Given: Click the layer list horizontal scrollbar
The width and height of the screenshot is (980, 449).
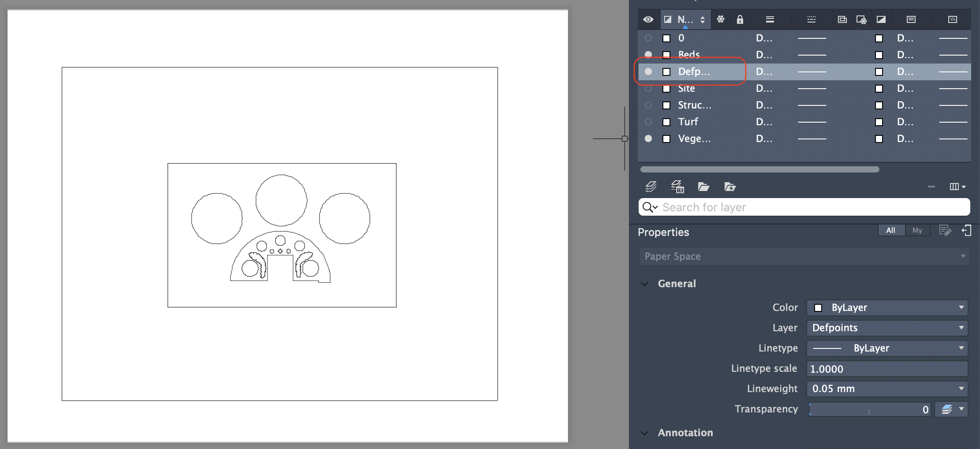Looking at the screenshot, I should pyautogui.click(x=760, y=169).
